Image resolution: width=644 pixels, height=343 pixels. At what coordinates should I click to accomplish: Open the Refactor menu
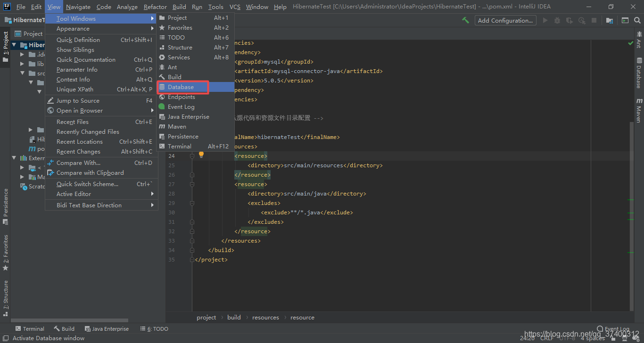(155, 7)
